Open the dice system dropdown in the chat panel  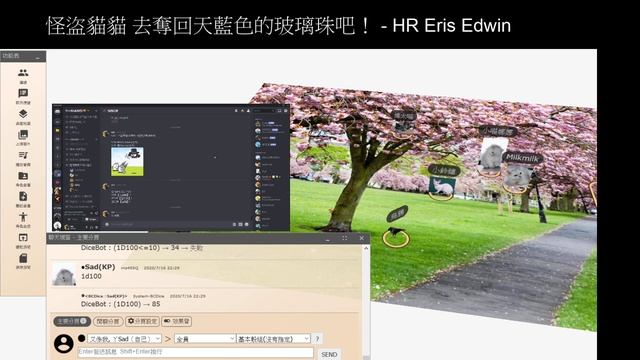[273, 339]
